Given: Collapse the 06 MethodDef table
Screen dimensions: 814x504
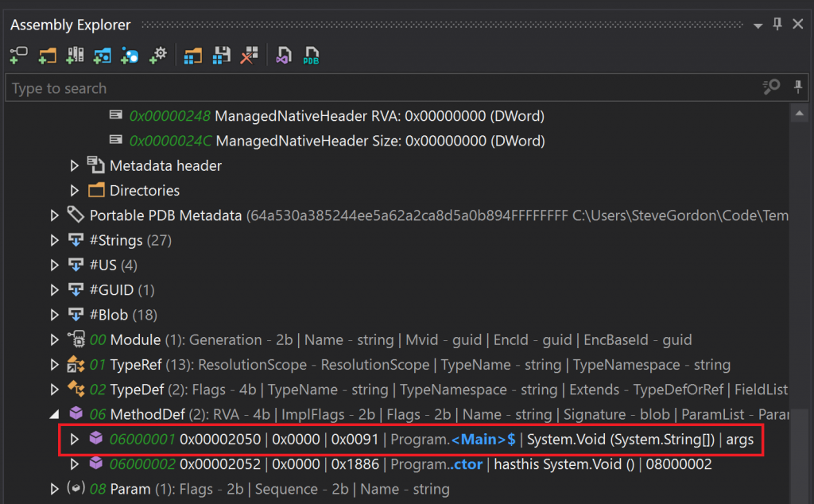Looking at the screenshot, I should click(x=55, y=415).
